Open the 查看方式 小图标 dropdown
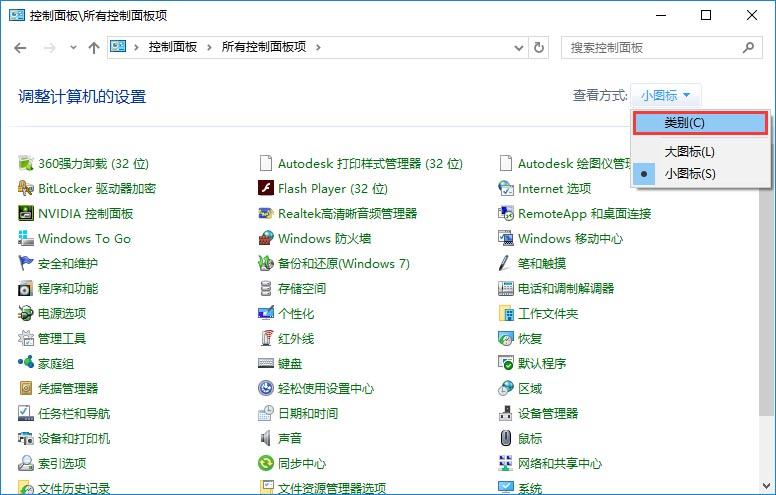 pyautogui.click(x=666, y=95)
